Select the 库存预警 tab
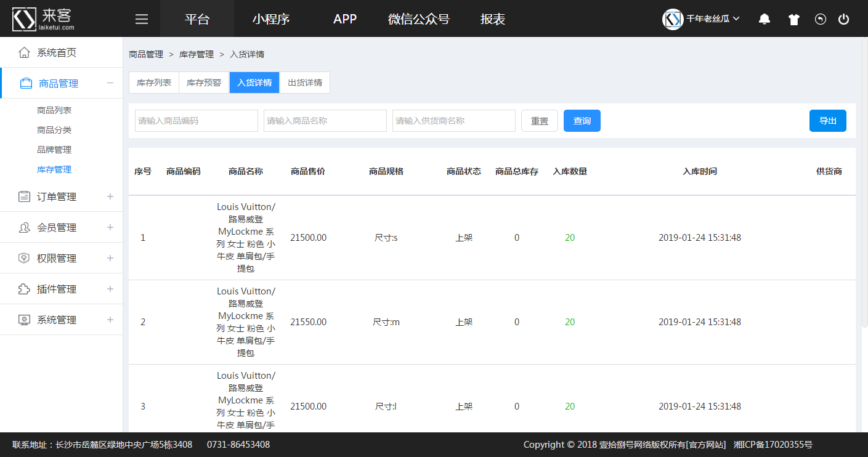The image size is (868, 457). pyautogui.click(x=204, y=83)
